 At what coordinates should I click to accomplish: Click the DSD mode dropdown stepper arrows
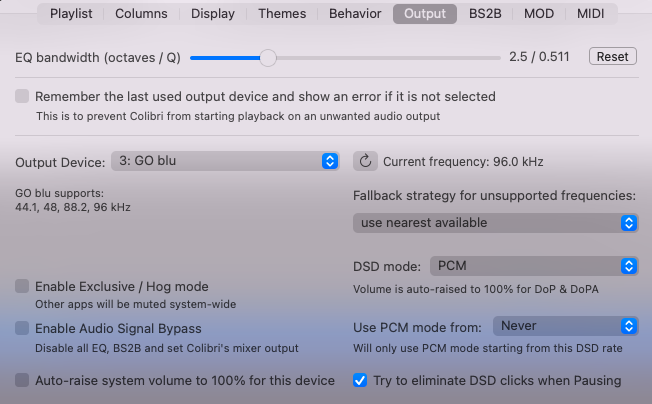[629, 266]
